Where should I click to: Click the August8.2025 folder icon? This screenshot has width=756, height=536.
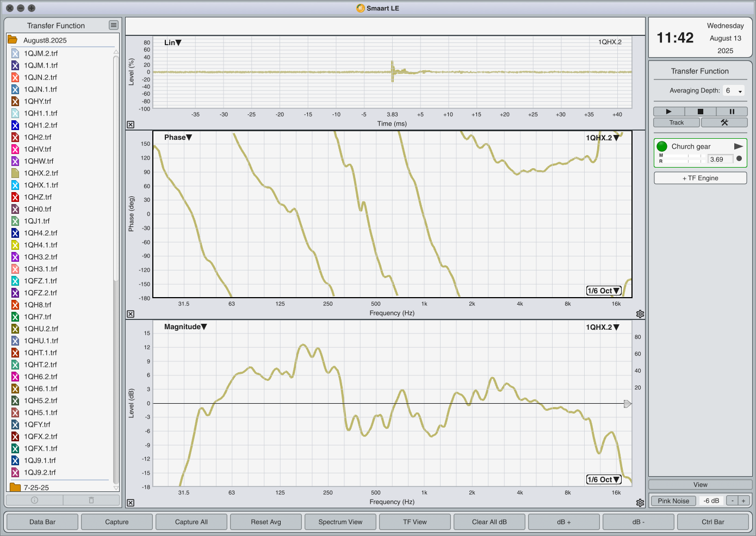pyautogui.click(x=13, y=40)
